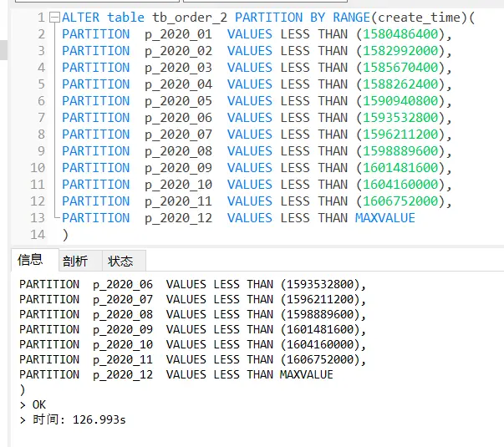
Task: Click p_2020_07 in the output panel
Action: 123,300
